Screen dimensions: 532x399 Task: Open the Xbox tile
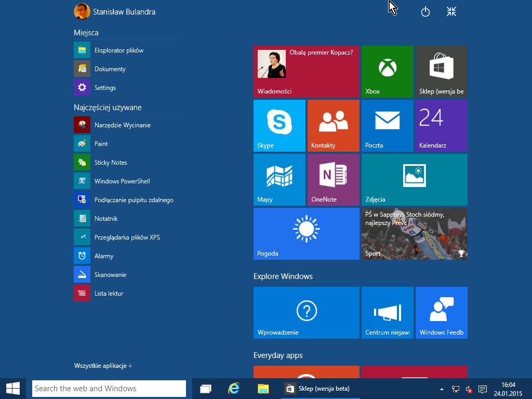pyautogui.click(x=387, y=71)
